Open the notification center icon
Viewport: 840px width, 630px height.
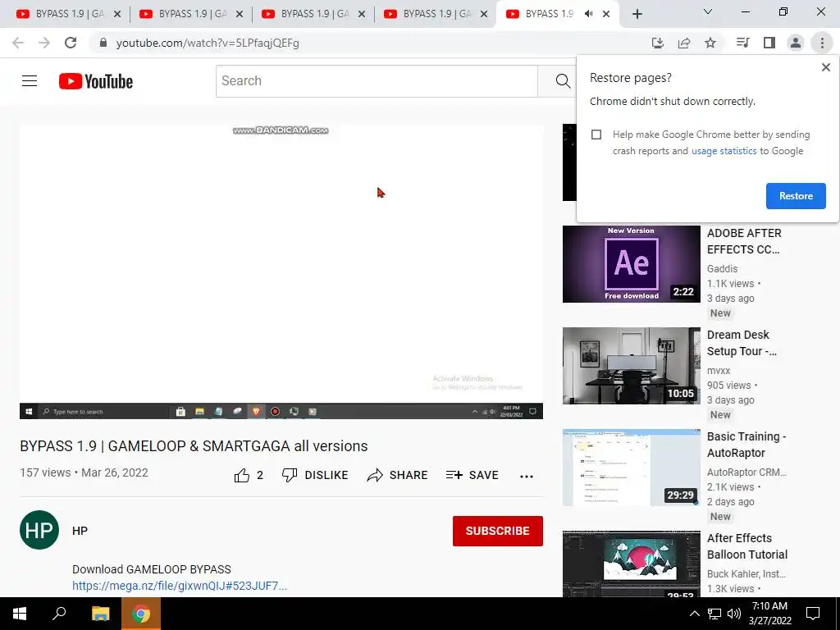[813, 614]
